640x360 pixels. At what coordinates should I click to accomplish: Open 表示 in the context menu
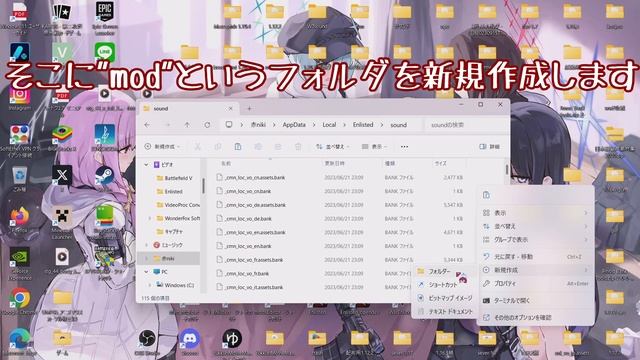[x=536, y=213]
